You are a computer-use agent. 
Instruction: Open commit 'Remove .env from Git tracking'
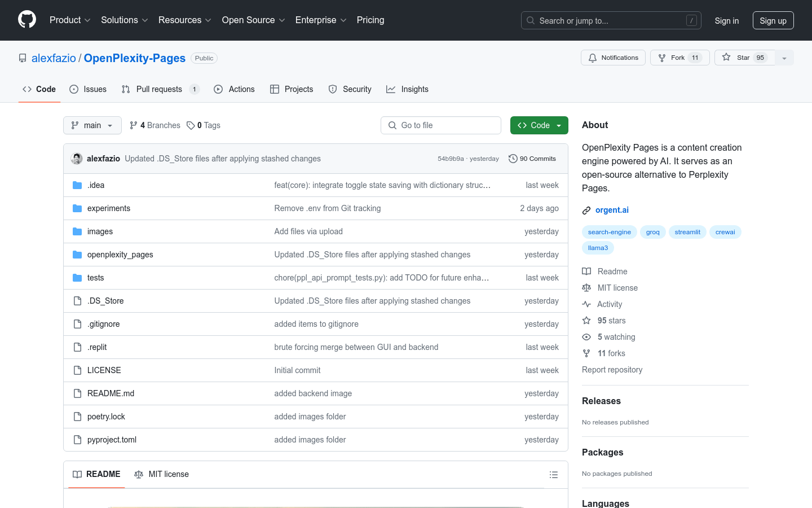[328, 208]
